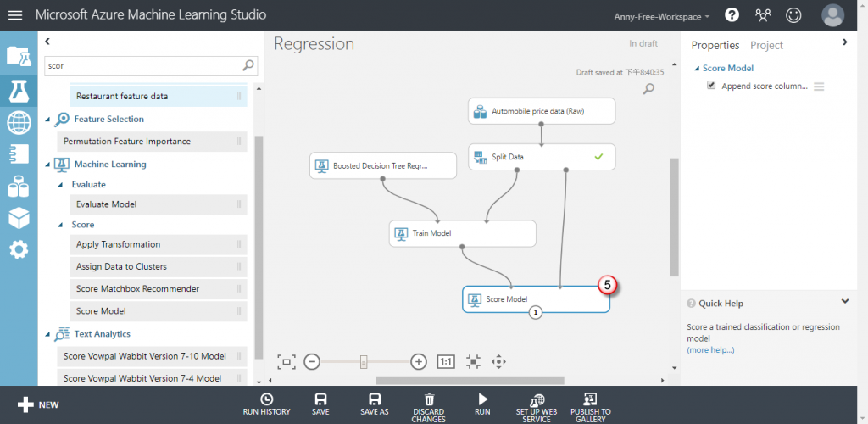Select Restaurant feature data item
Screen dimensions: 868x424
tap(159, 97)
